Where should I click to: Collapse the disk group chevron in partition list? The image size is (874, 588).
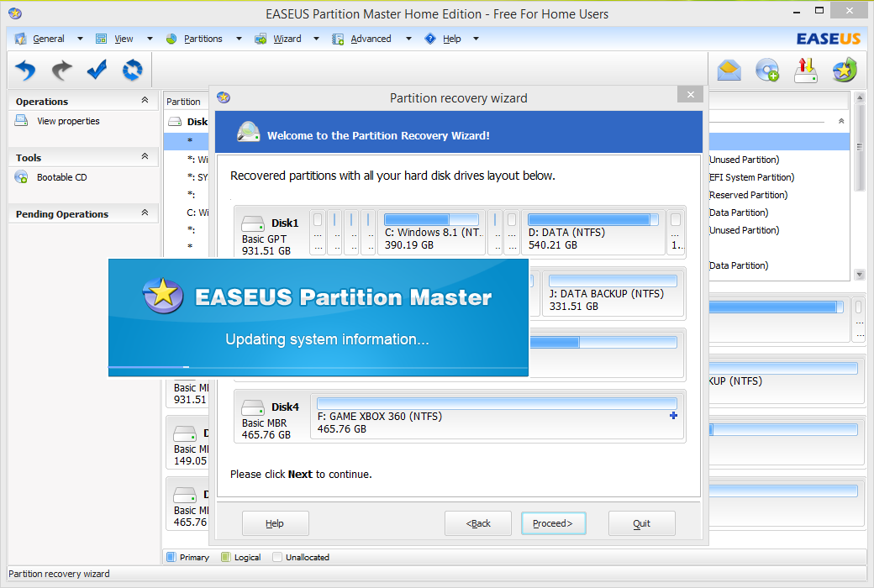point(841,121)
